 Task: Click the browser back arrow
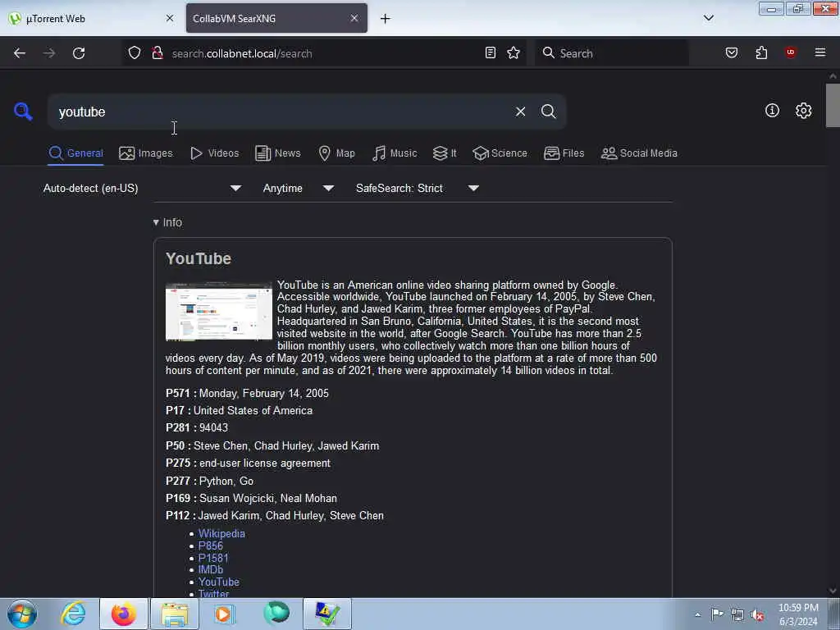pos(20,53)
